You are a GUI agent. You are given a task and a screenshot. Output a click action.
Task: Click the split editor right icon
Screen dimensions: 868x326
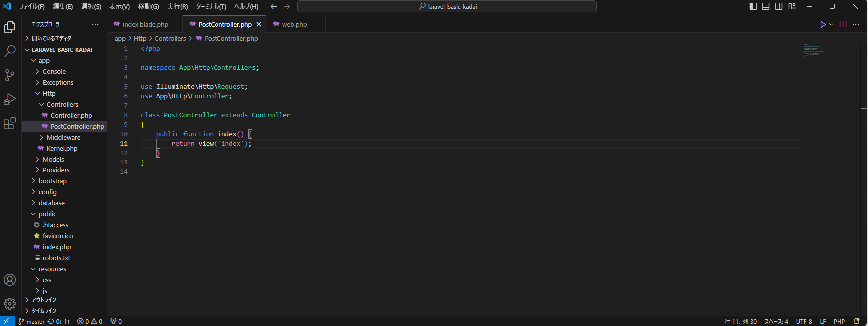click(843, 24)
